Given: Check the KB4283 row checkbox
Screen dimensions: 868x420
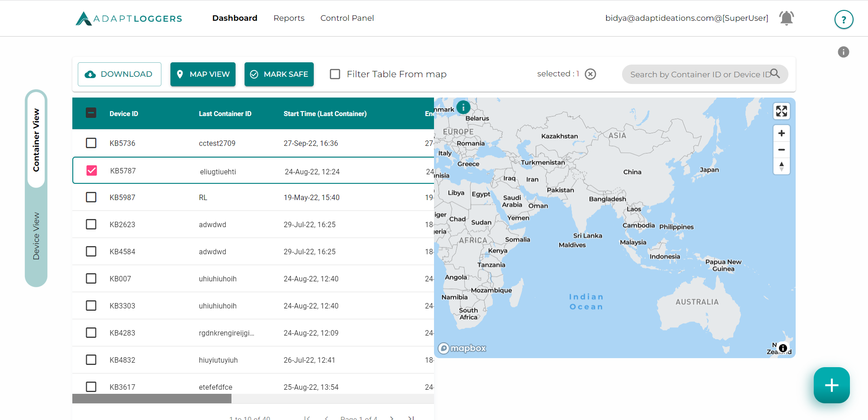Looking at the screenshot, I should [x=91, y=333].
